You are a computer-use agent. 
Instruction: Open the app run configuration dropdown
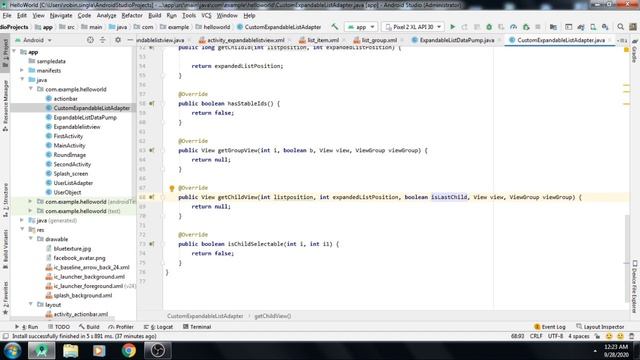pos(361,27)
